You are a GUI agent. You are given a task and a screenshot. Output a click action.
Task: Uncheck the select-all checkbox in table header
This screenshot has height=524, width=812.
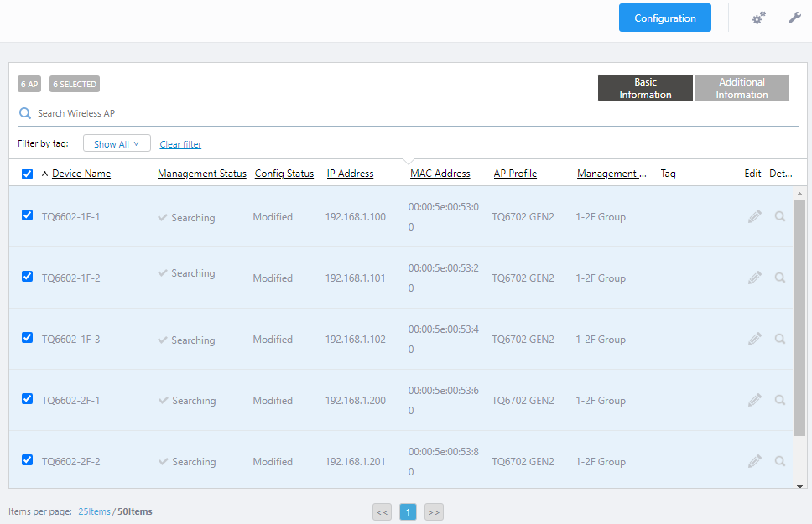27,174
